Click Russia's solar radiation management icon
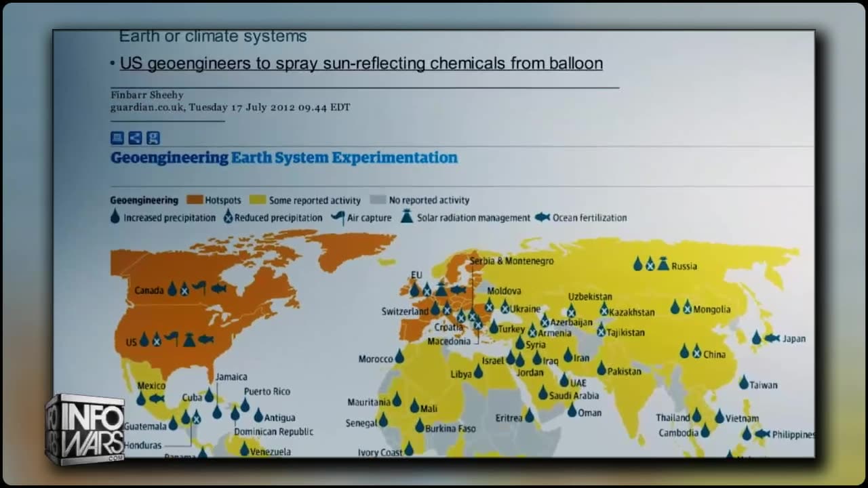This screenshot has height=488, width=868. coord(663,264)
